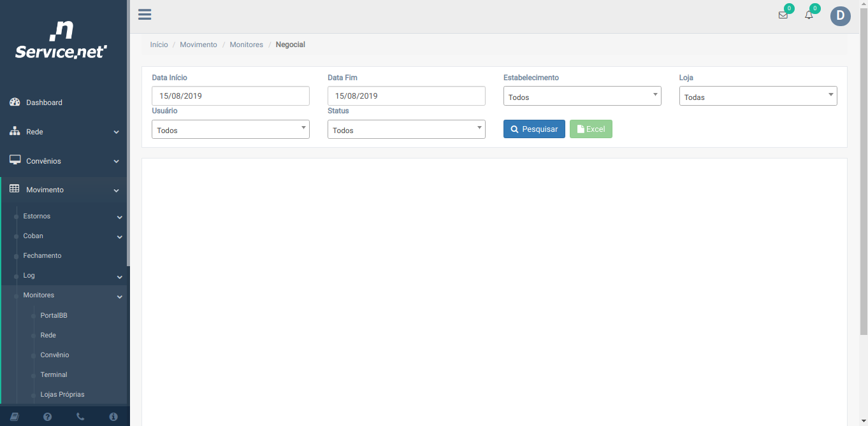868x426 pixels.
Task: Open the Usuário dropdown
Action: click(x=230, y=130)
